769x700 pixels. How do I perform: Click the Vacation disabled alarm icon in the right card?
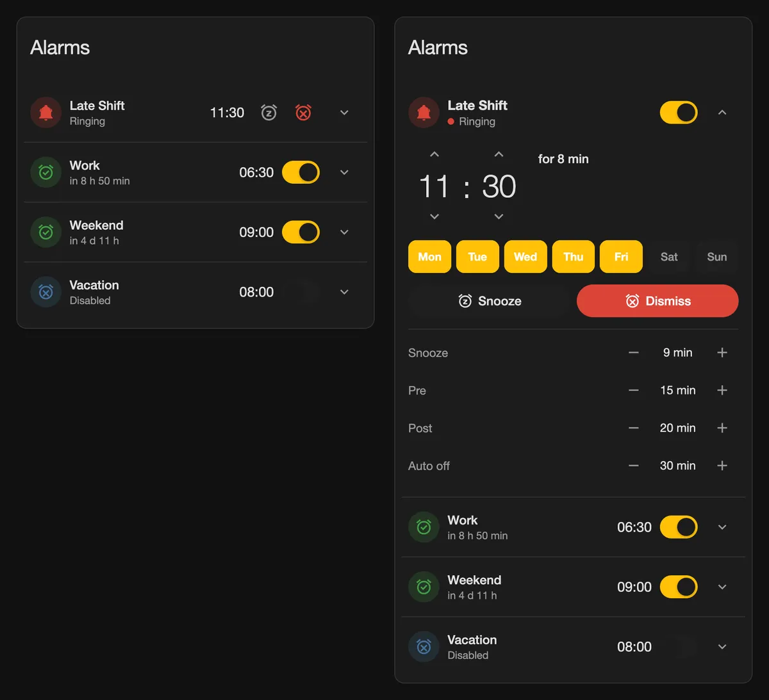424,647
